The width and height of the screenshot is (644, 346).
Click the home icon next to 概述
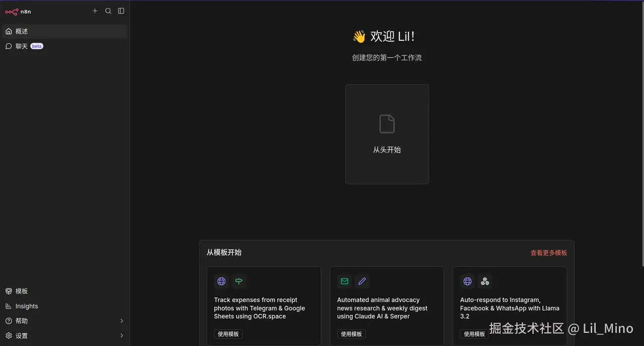point(8,31)
